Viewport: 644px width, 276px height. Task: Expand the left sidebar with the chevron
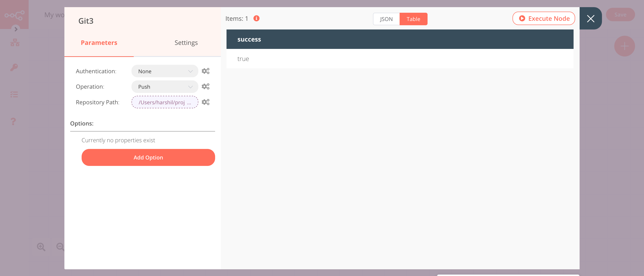[16, 29]
